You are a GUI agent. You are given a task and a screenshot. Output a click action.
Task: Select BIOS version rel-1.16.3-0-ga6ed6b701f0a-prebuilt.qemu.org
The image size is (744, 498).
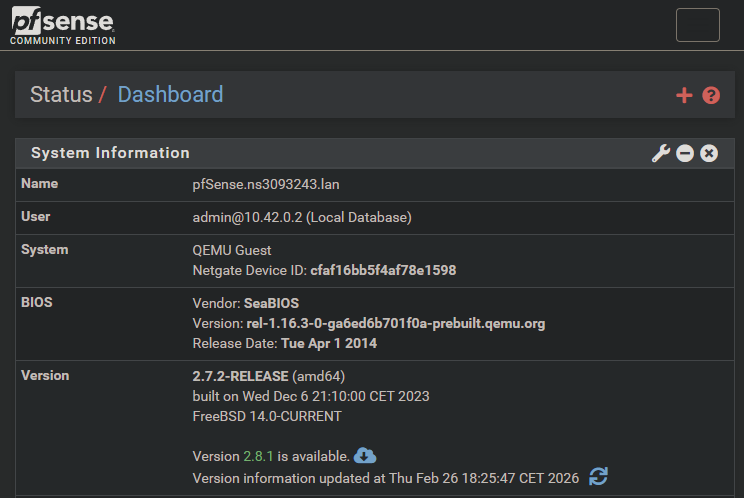coord(396,323)
